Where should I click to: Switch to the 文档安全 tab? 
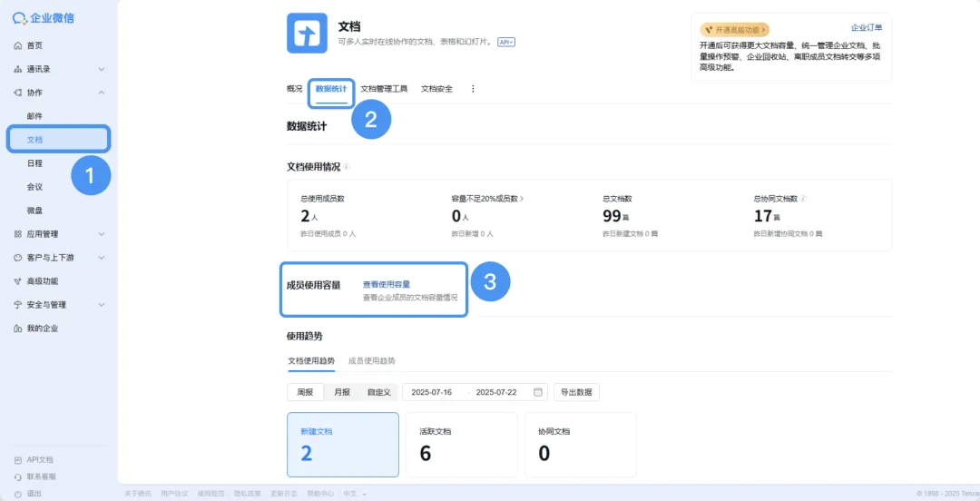436,89
